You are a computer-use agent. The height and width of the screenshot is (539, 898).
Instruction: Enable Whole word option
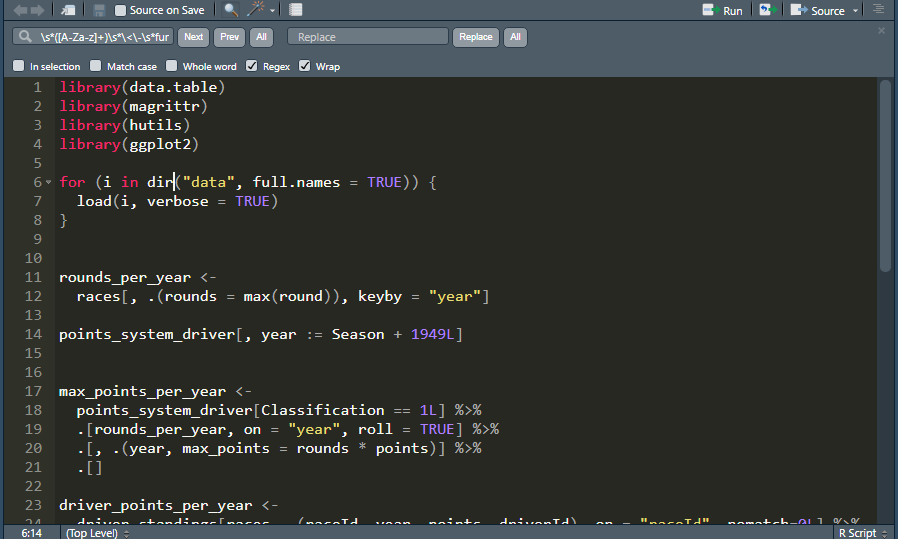[x=171, y=66]
